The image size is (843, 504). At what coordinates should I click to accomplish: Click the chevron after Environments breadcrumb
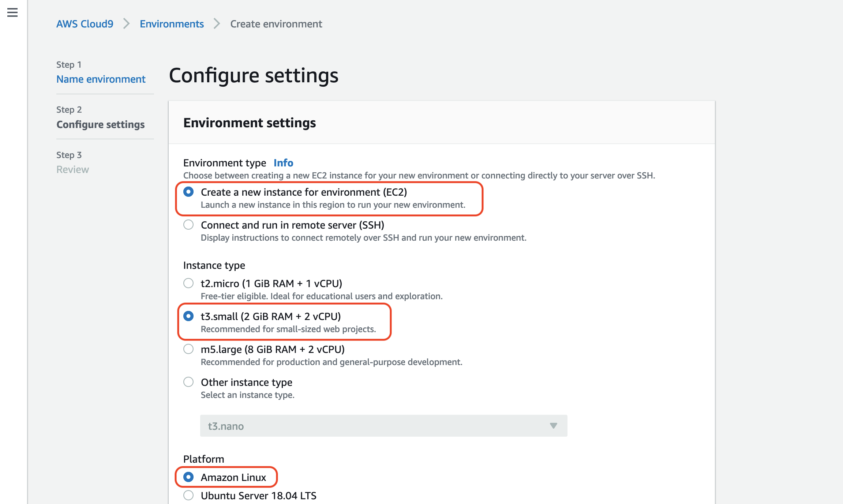coord(217,24)
